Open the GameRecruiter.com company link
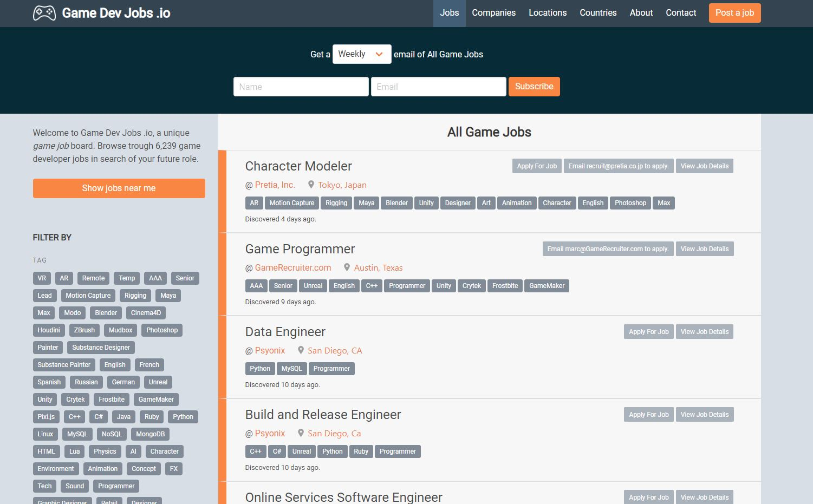 tap(293, 267)
